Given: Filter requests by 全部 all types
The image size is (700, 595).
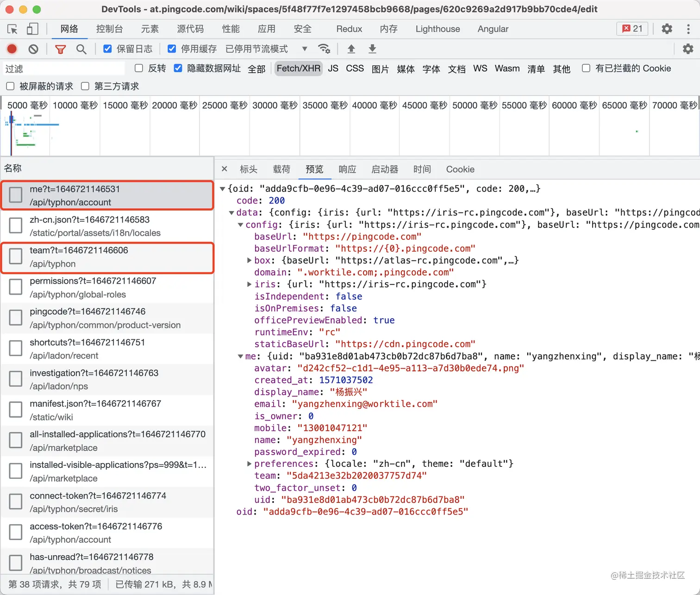Looking at the screenshot, I should pos(256,69).
